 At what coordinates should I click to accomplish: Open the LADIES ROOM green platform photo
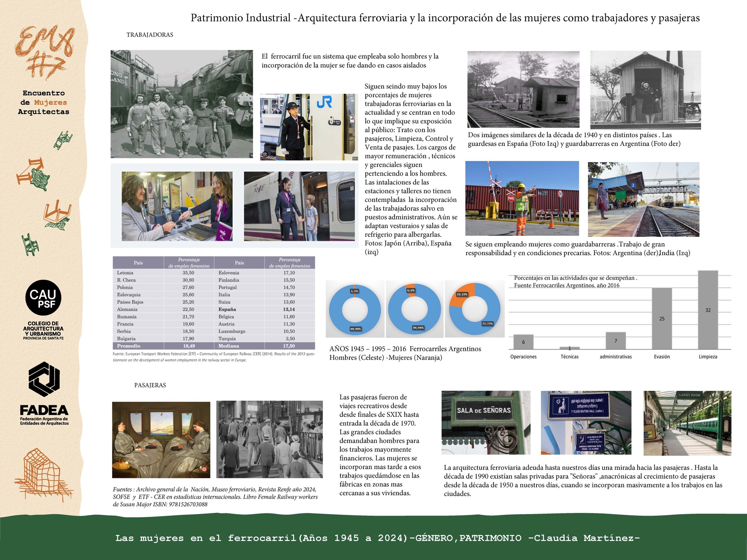[687, 423]
